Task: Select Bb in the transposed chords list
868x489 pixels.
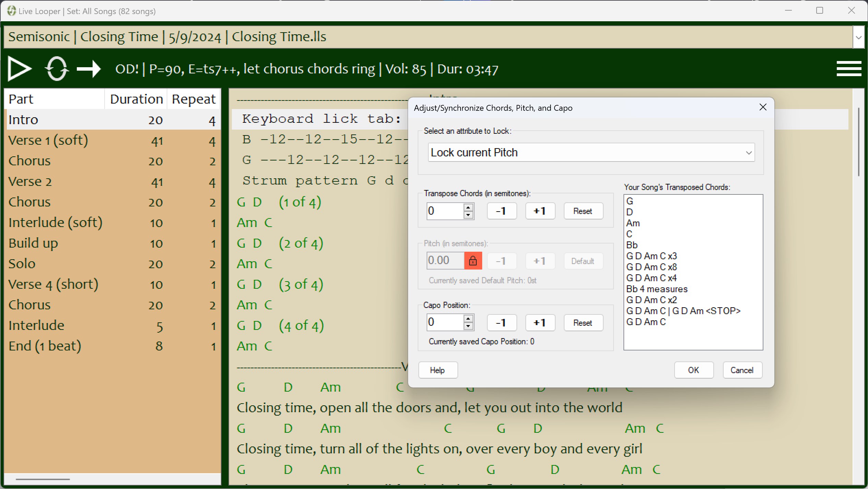Action: pyautogui.click(x=632, y=245)
